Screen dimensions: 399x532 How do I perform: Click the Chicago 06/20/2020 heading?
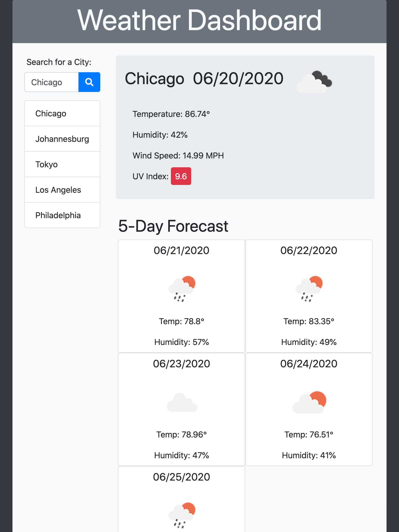click(204, 78)
